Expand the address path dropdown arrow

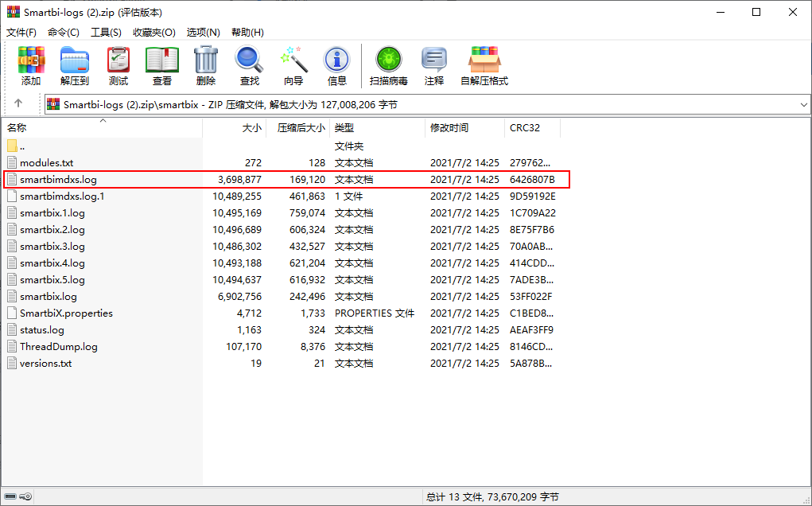[x=804, y=104]
